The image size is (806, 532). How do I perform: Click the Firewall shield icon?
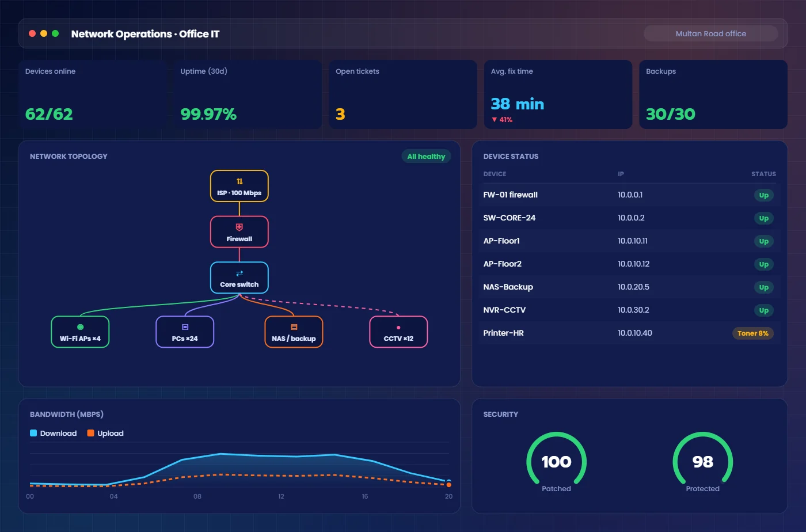[x=239, y=227]
